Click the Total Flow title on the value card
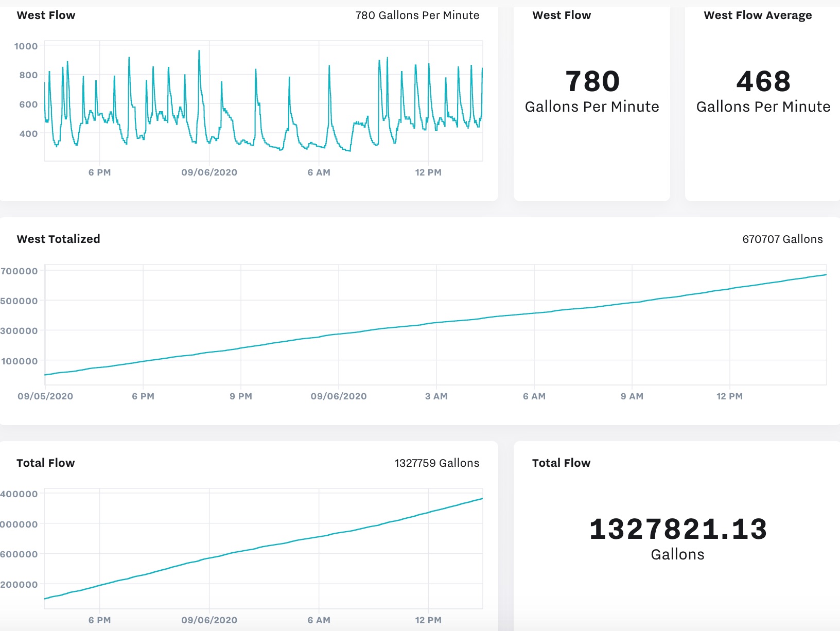Image resolution: width=840 pixels, height=631 pixels. click(x=562, y=463)
